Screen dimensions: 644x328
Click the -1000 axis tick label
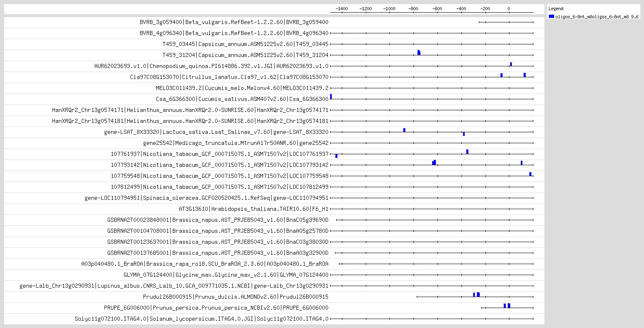point(389,9)
